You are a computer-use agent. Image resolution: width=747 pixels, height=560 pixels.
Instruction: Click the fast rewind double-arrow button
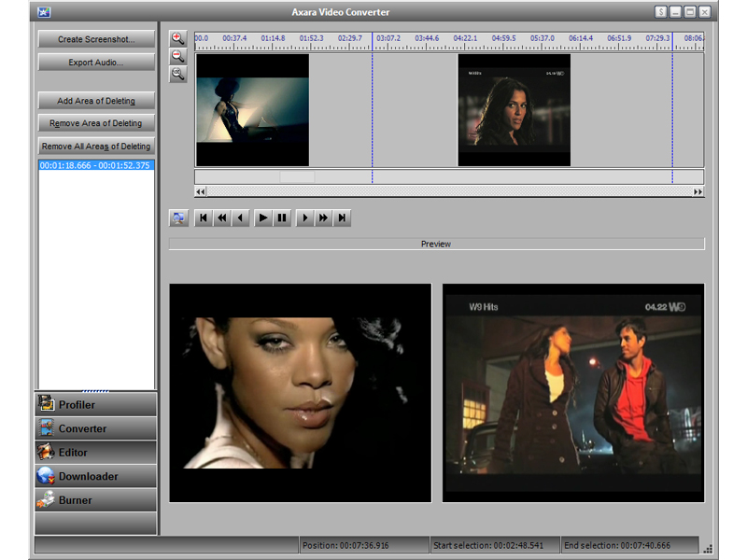(222, 218)
